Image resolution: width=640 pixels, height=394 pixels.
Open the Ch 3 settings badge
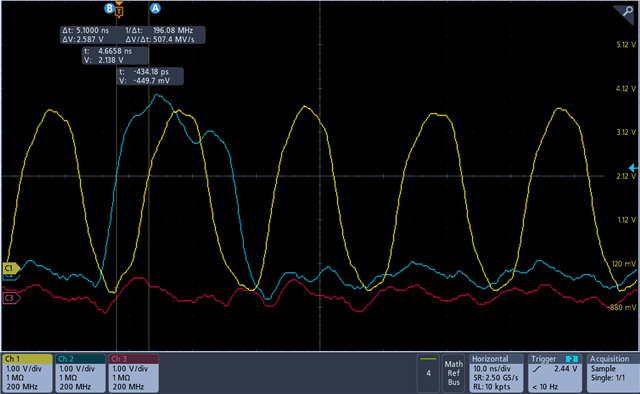[x=133, y=373]
